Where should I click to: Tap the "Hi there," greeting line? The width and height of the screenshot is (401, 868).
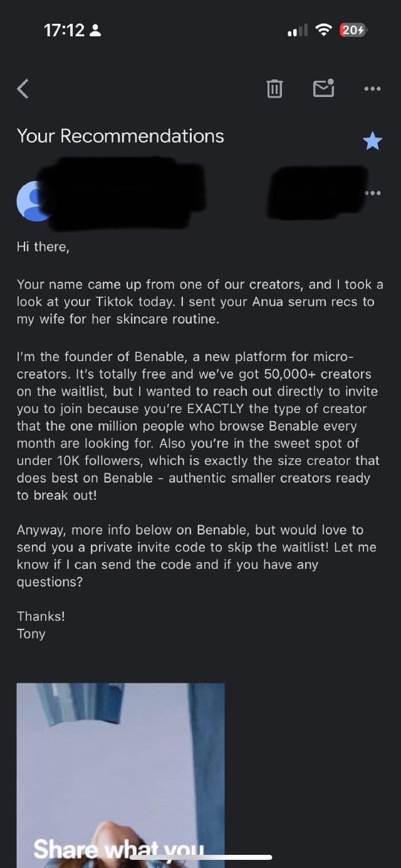tap(43, 247)
